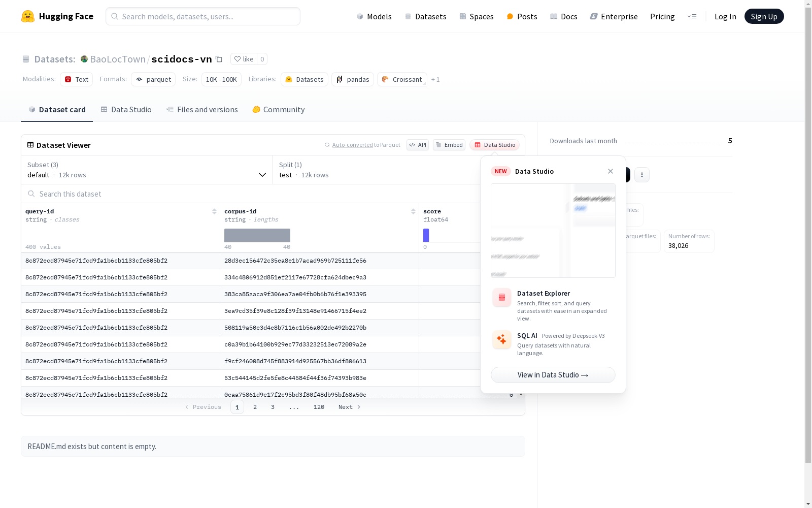Click View in Data Studio
Viewport: 812px width, 508px height.
coord(553,375)
